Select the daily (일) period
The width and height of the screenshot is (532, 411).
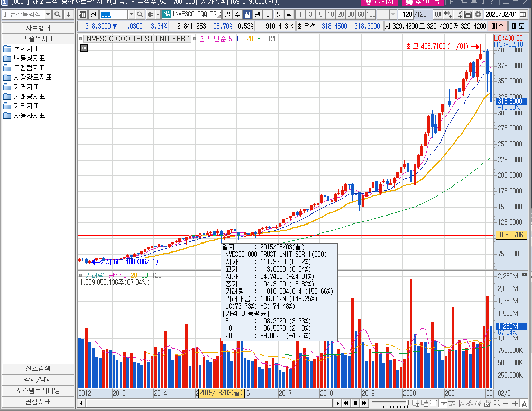pyautogui.click(x=227, y=15)
